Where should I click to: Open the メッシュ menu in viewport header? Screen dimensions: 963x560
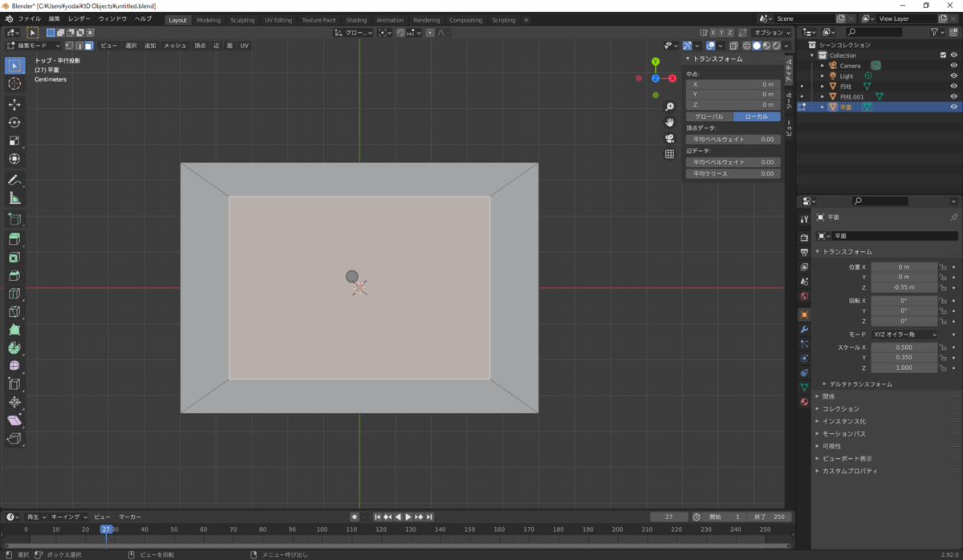pos(175,46)
